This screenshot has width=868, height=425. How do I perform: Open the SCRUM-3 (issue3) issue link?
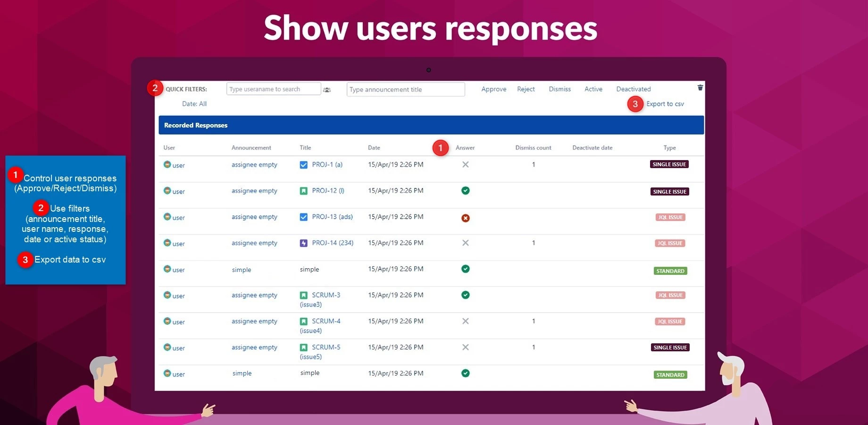(320, 300)
